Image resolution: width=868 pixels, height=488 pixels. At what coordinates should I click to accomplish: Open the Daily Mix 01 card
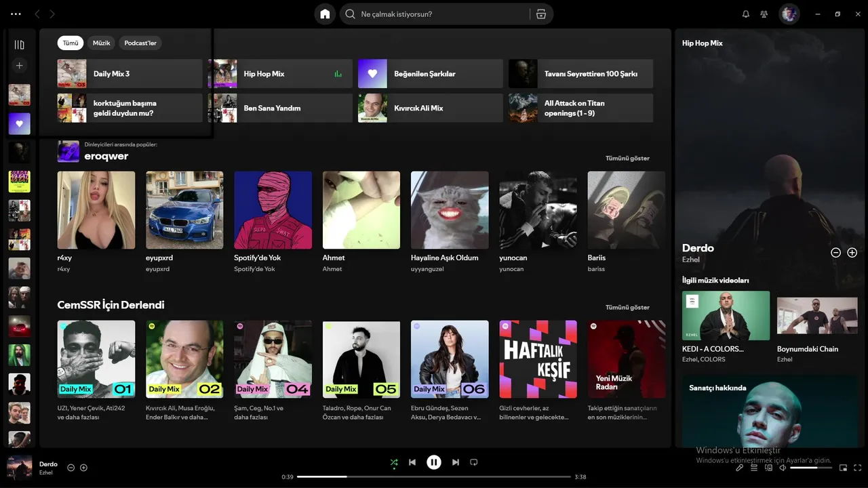pyautogui.click(x=96, y=371)
